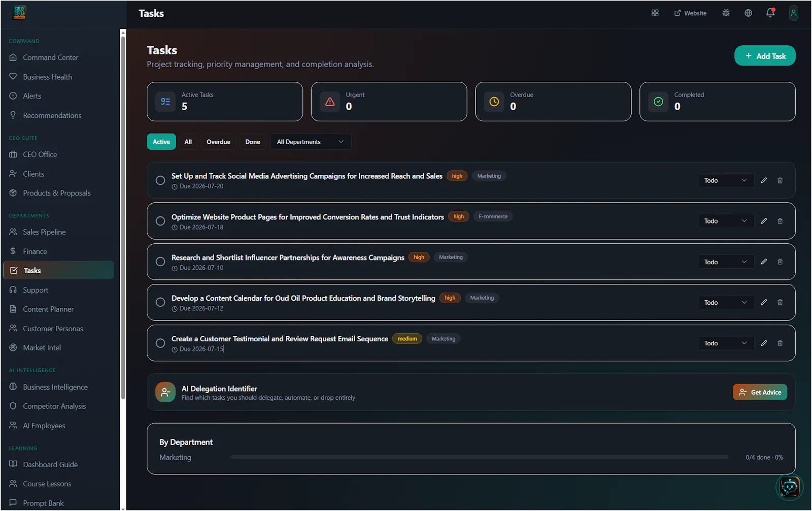Delete the Customer Testimonial Email Sequence task

(x=780, y=343)
